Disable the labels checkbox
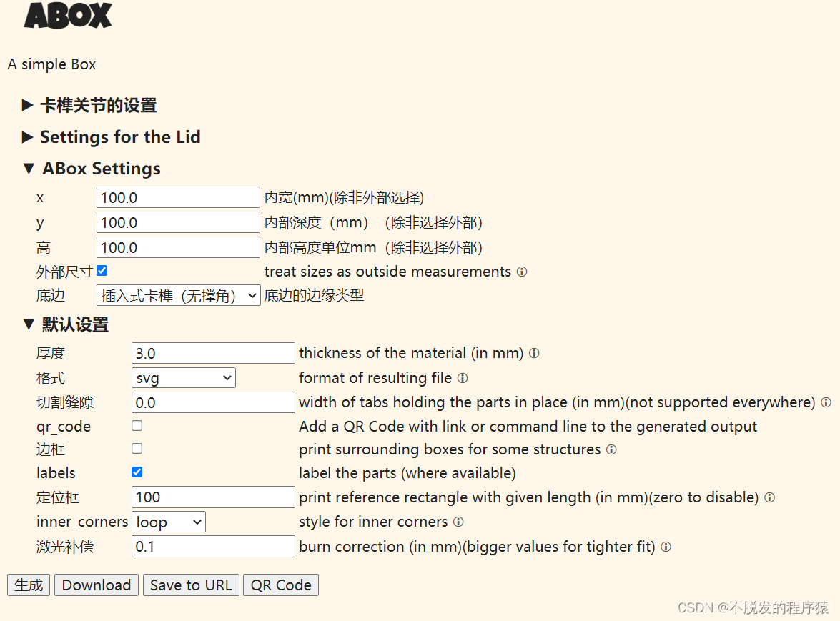This screenshot has width=840, height=621. click(135, 472)
